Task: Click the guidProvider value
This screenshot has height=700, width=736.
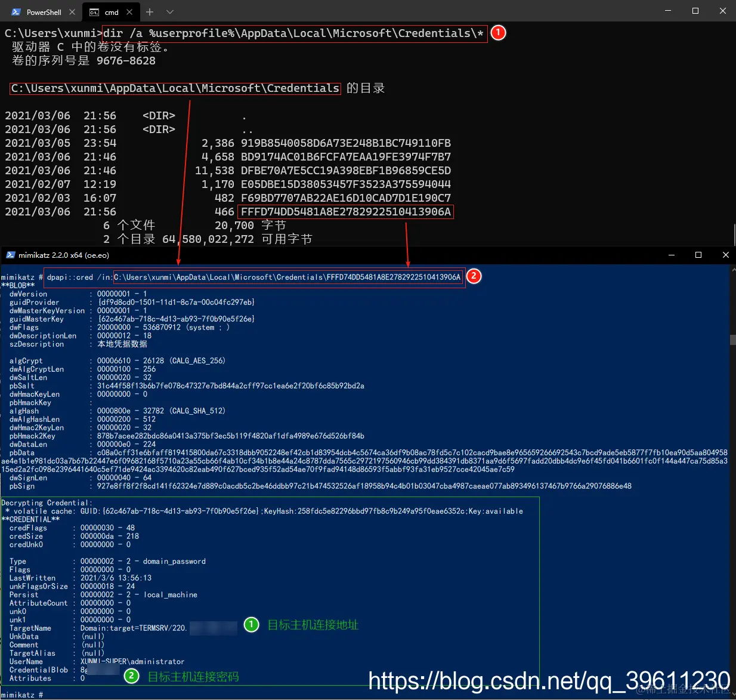Action: tap(176, 303)
